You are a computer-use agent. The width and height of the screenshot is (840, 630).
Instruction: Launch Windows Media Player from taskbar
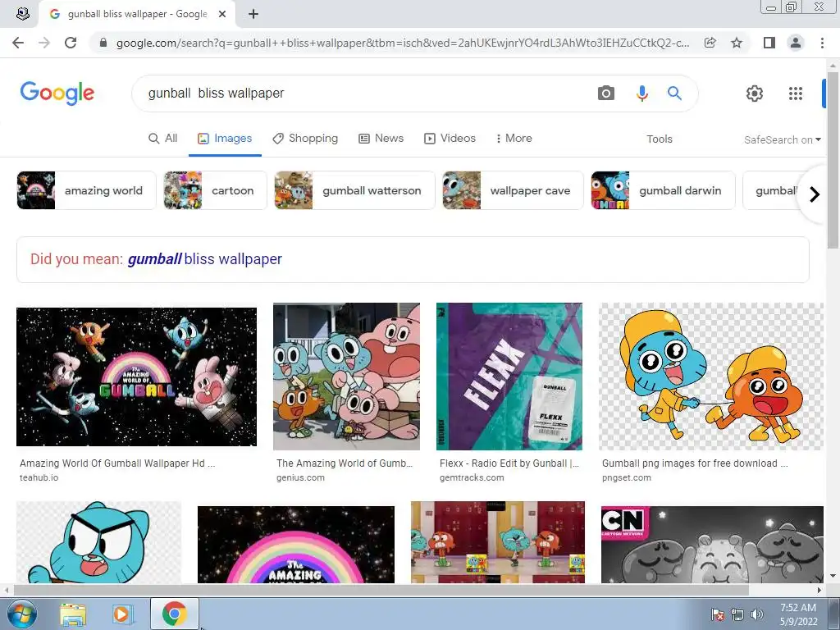(121, 614)
